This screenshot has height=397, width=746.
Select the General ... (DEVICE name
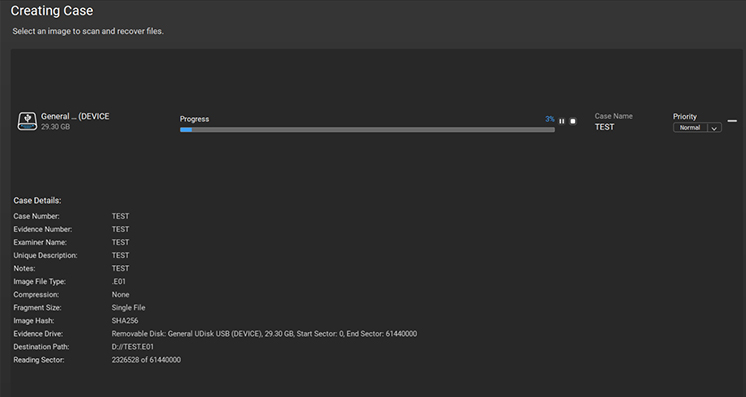click(75, 117)
